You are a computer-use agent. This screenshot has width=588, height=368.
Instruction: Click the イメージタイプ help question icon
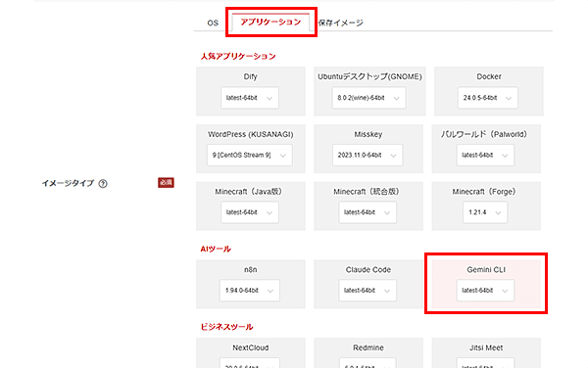point(103,183)
